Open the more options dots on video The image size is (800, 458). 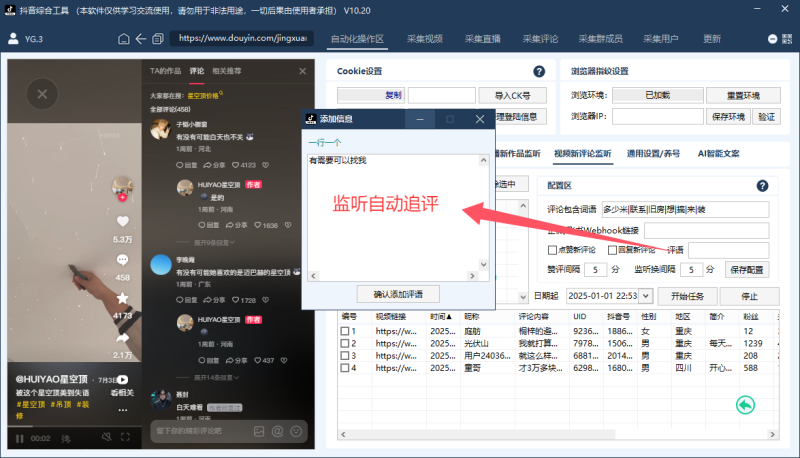tap(122, 410)
